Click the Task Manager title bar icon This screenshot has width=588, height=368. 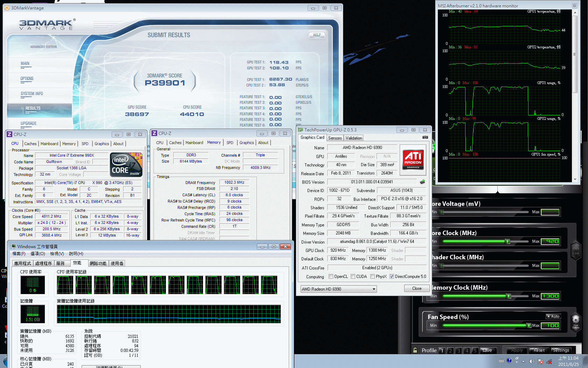point(13,246)
